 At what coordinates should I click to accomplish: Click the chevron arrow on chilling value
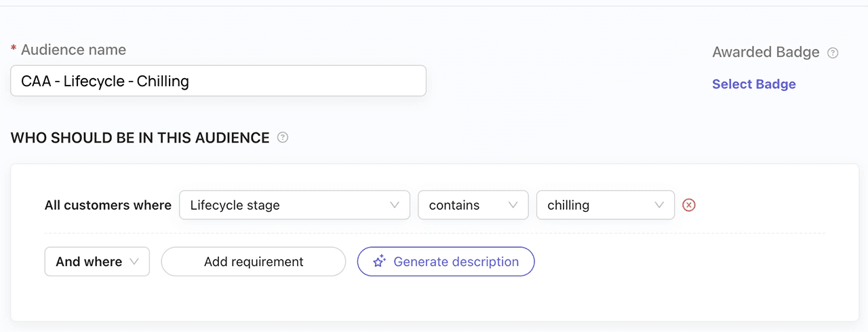659,205
